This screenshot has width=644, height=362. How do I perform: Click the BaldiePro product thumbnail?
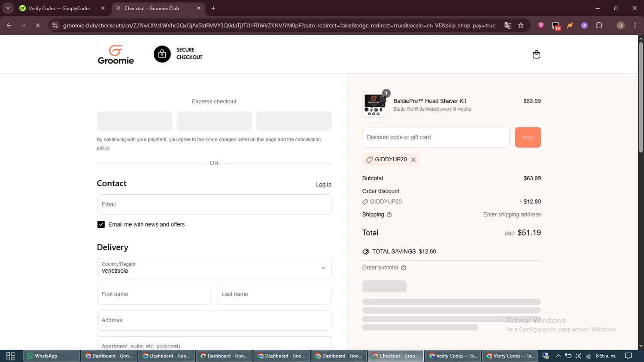[x=375, y=105]
